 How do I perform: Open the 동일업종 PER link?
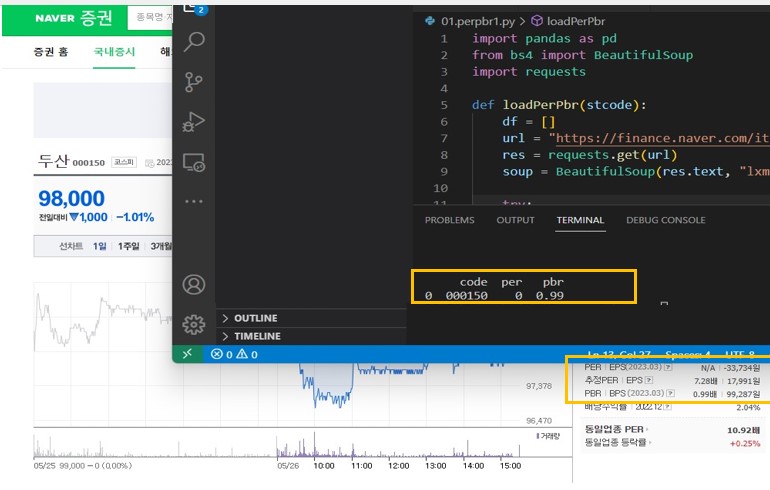pyautogui.click(x=616, y=430)
